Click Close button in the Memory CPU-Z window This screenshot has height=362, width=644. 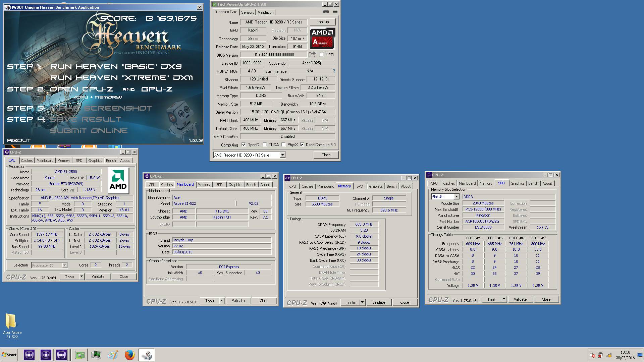405,302
